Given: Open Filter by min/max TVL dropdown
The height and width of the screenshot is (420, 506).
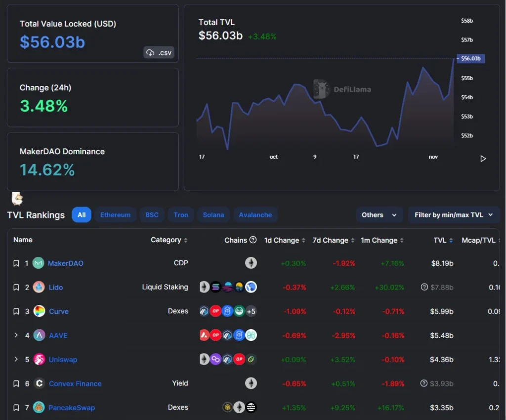Looking at the screenshot, I should pos(454,215).
